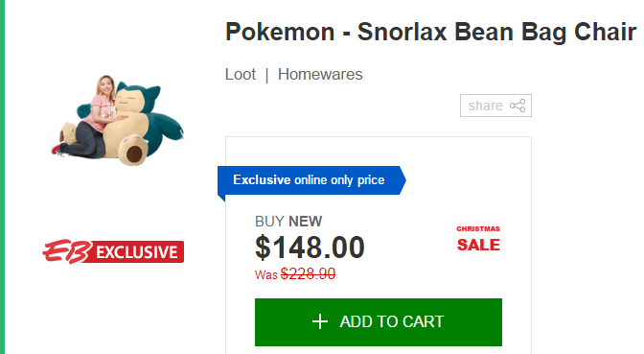The image size is (644, 354).
Task: Add the Snorlax chair to cart
Action: (x=379, y=322)
